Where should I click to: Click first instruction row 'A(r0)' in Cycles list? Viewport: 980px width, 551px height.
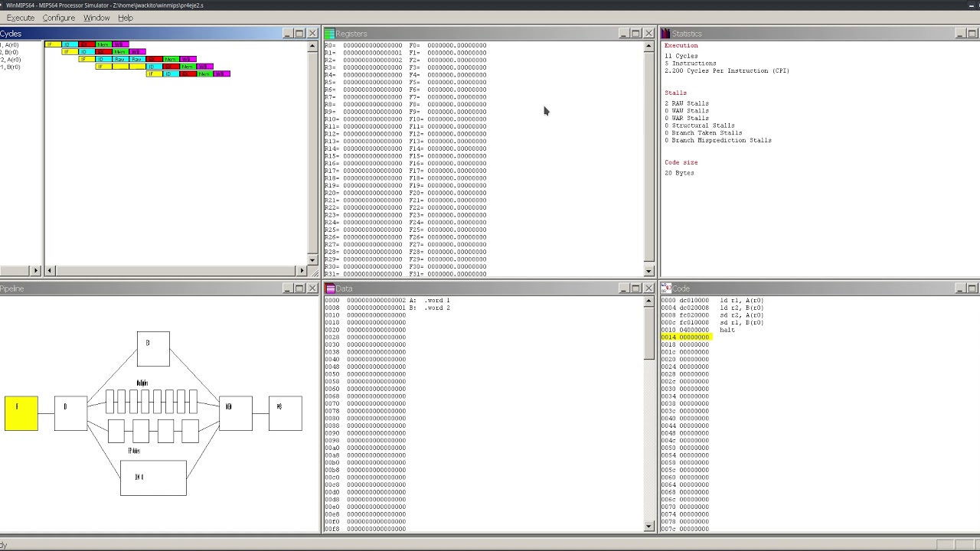click(x=10, y=45)
